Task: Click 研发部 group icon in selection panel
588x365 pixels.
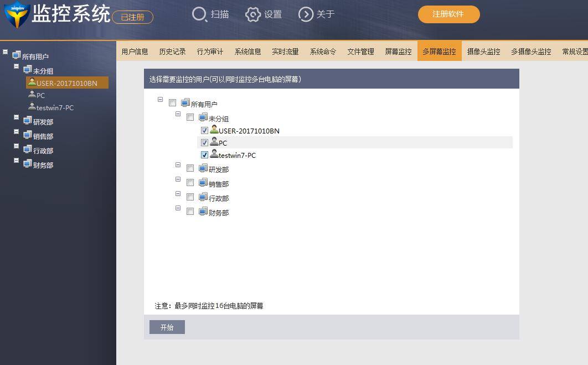Action: (203, 168)
